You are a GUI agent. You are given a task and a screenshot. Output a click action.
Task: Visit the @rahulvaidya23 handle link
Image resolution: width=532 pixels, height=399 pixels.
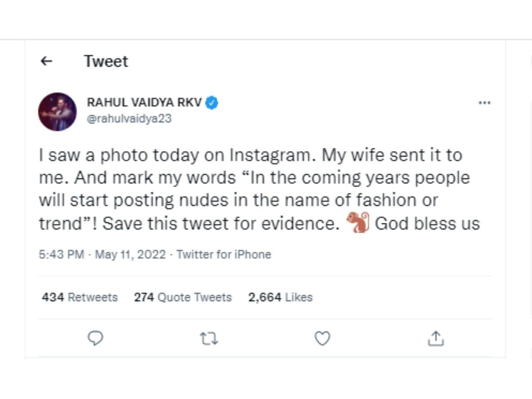(129, 119)
